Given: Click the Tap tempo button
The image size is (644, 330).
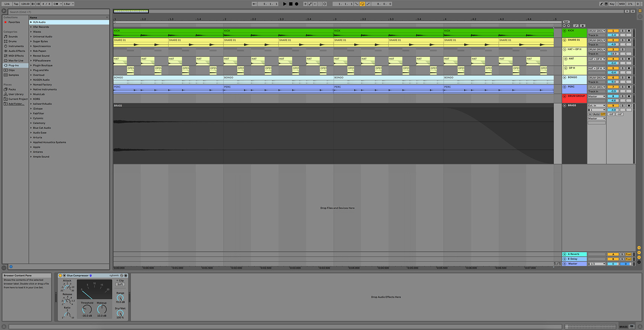Looking at the screenshot, I should click(16, 4).
